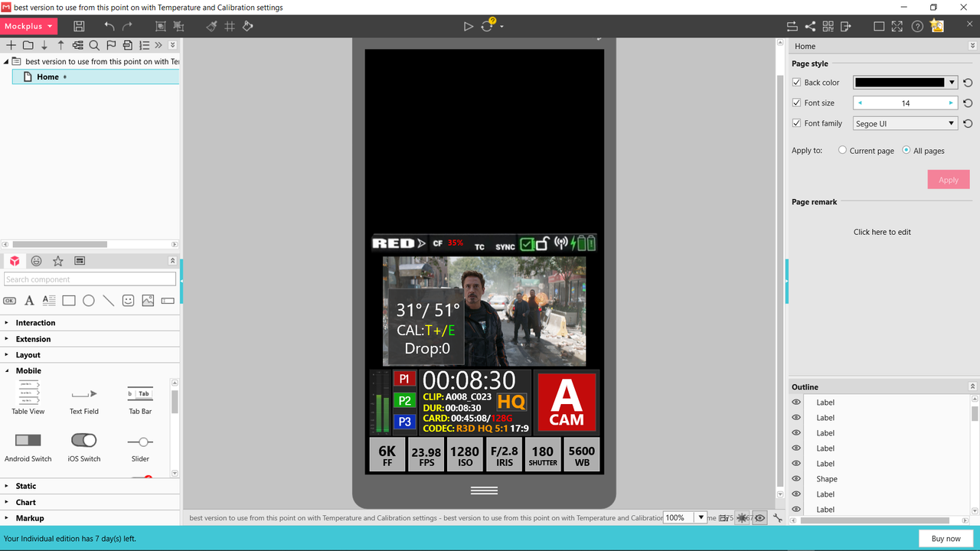Click the paint bucket fill icon
The width and height of the screenshot is (980, 551).
pos(247,26)
